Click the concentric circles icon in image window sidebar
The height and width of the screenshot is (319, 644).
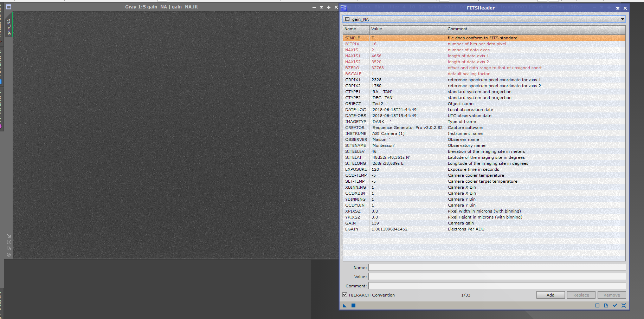(9, 255)
